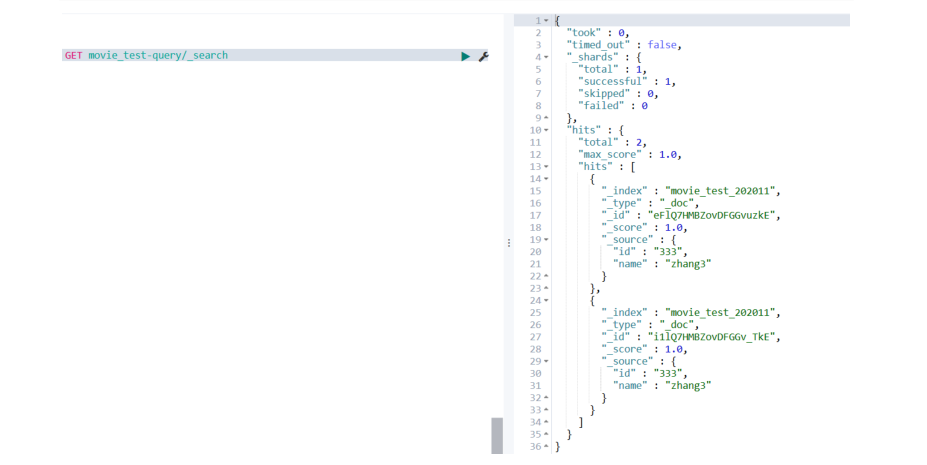The image size is (927, 465).
Task: Click the "name" : "zhang3" on line 31
Action: [662, 386]
